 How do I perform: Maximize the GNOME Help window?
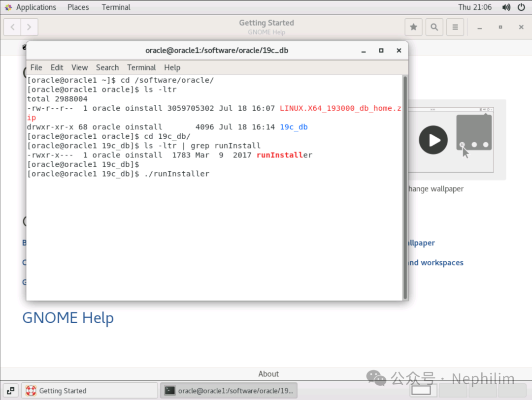pos(500,27)
